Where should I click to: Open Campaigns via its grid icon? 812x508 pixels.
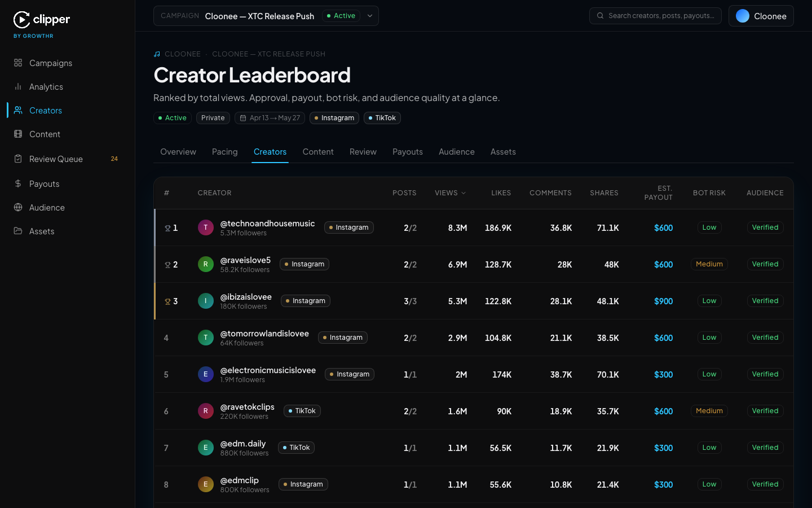(18, 63)
